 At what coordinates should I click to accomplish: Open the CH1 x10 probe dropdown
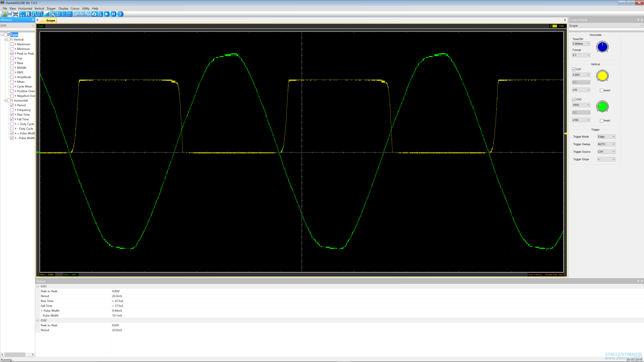(581, 90)
